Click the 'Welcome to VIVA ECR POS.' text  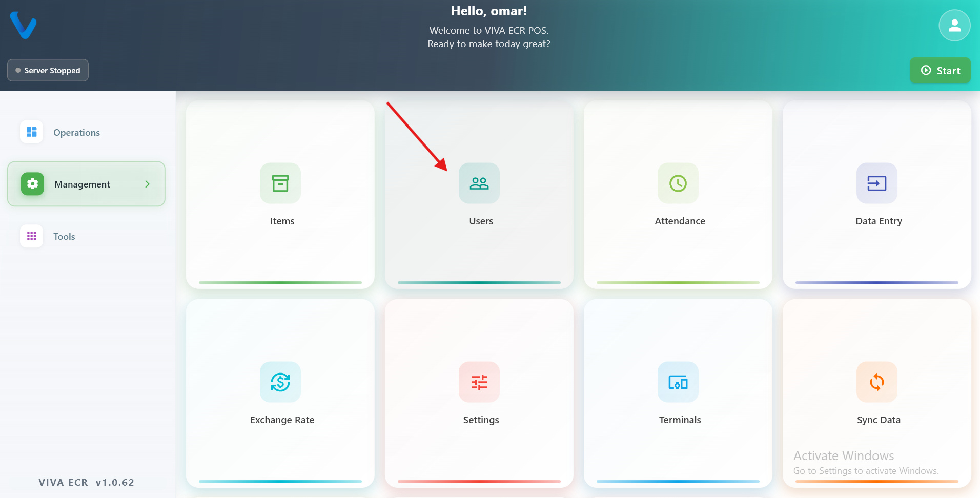[x=488, y=31]
